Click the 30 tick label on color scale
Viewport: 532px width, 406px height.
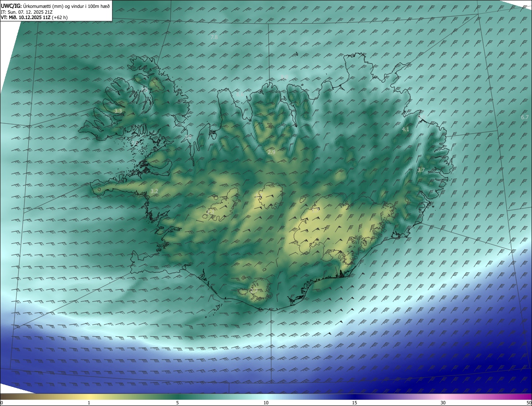(x=443, y=403)
